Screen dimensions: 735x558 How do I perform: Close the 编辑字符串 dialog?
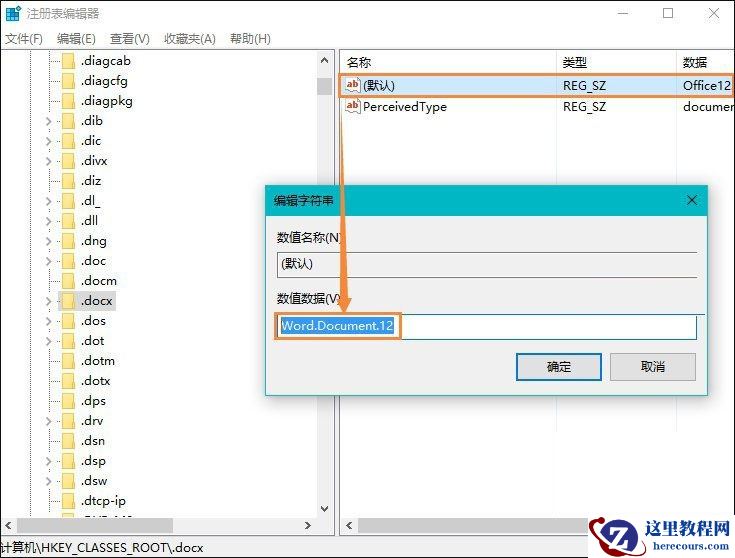692,200
